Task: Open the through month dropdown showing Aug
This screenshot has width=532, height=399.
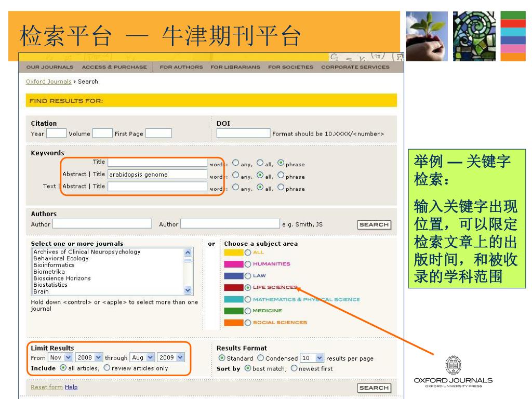Action: 142,357
